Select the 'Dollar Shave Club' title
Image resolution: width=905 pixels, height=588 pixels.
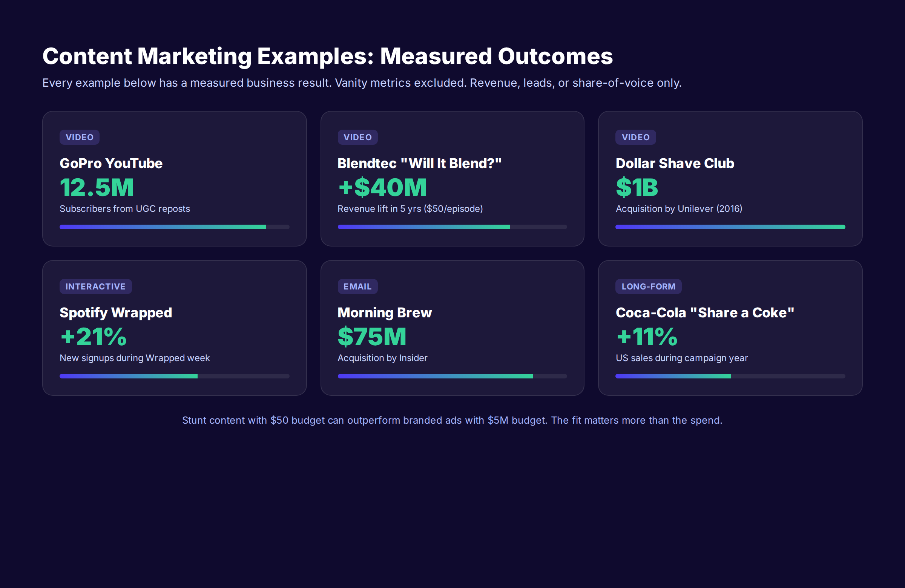(675, 164)
